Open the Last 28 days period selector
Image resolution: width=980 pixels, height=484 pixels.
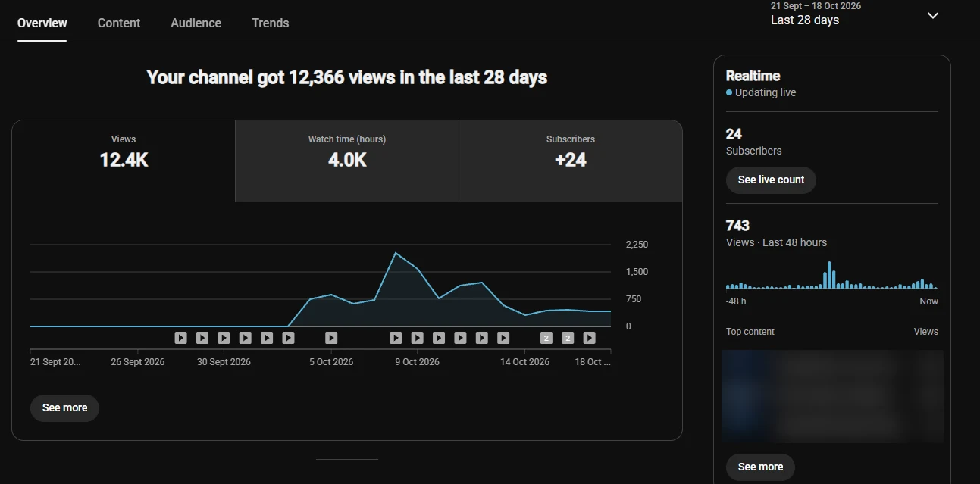(x=855, y=15)
